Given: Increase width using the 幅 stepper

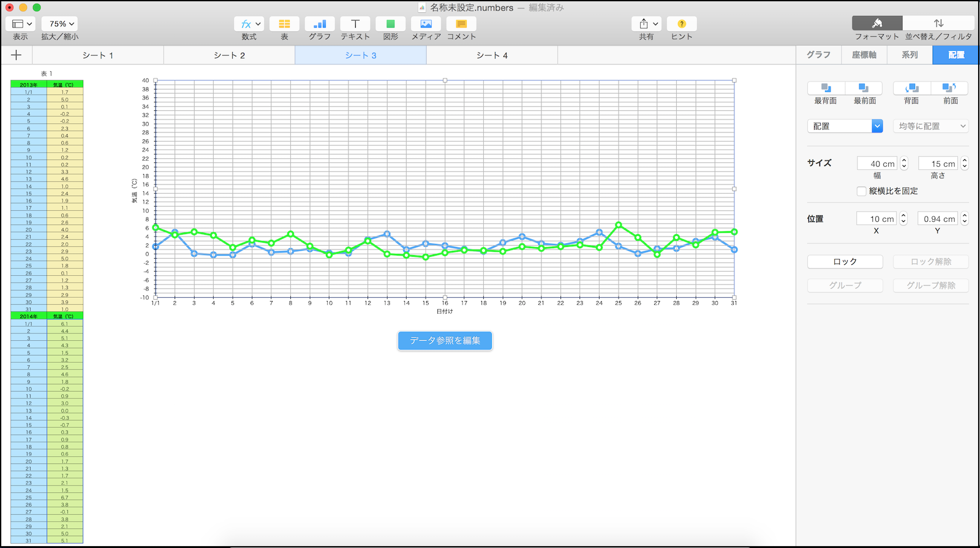Looking at the screenshot, I should tap(904, 161).
